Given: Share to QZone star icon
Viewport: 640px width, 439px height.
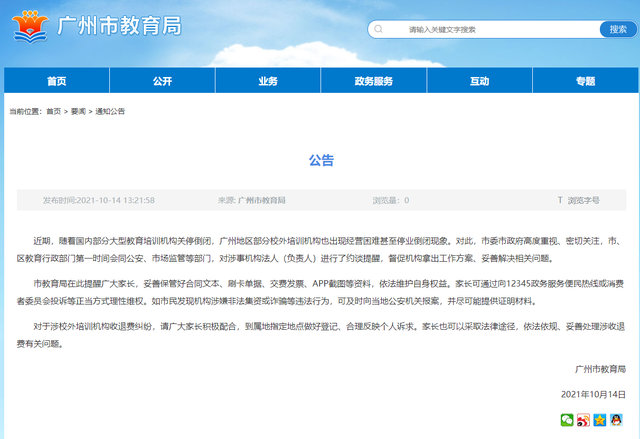Looking at the screenshot, I should point(600,419).
